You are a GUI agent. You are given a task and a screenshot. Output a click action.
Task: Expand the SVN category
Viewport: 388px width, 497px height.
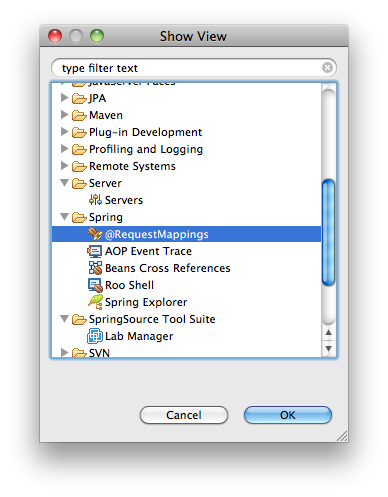point(64,353)
